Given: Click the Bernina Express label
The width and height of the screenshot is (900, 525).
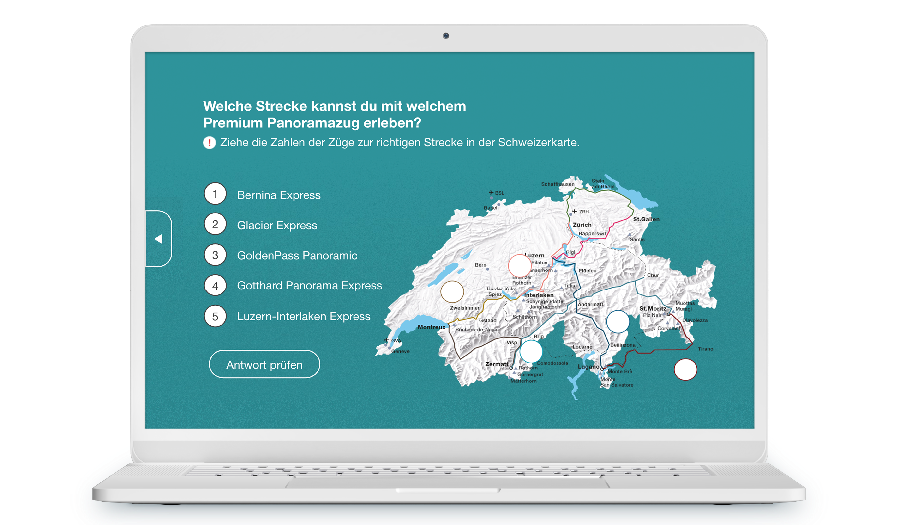Looking at the screenshot, I should point(279,195).
